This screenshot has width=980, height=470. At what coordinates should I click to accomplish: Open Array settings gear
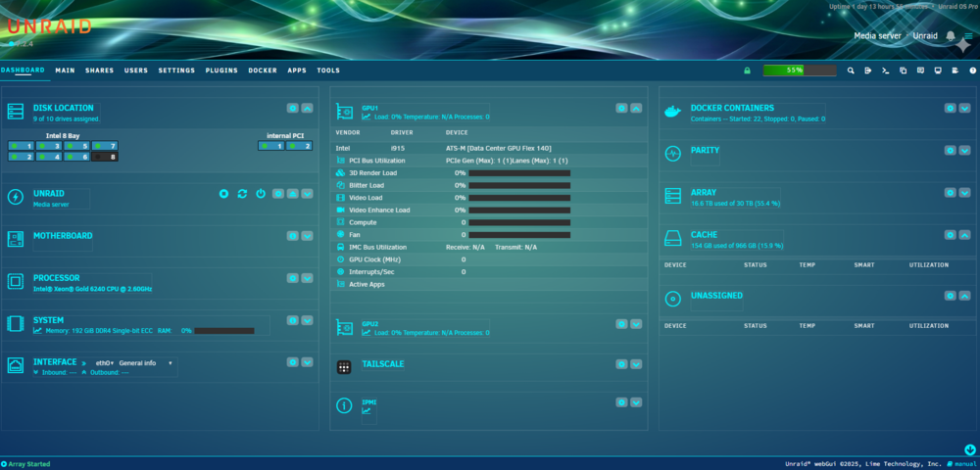(950, 193)
